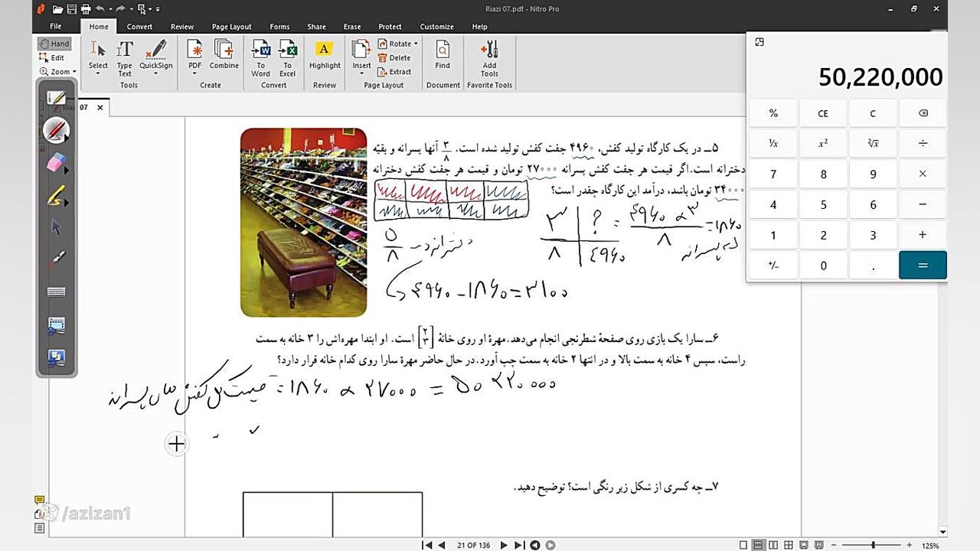The image size is (980, 551).
Task: Expand the Customize Quick Access Toolbar arrow
Action: [x=157, y=9]
